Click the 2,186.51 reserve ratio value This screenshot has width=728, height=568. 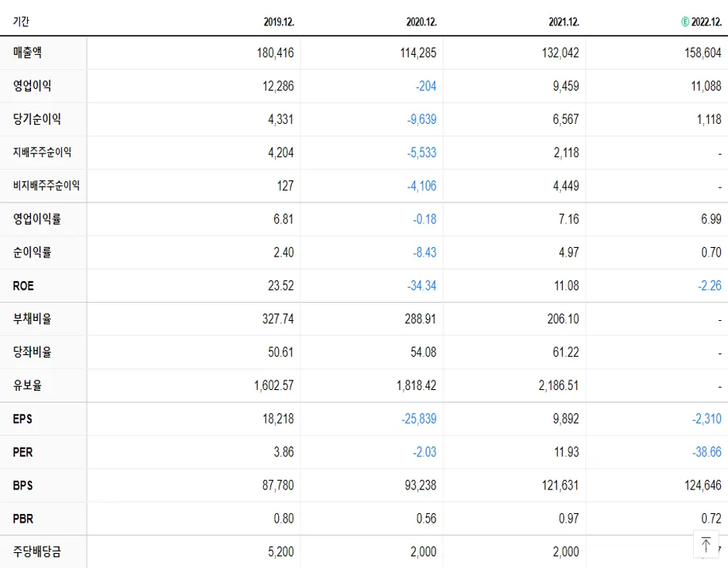(559, 385)
